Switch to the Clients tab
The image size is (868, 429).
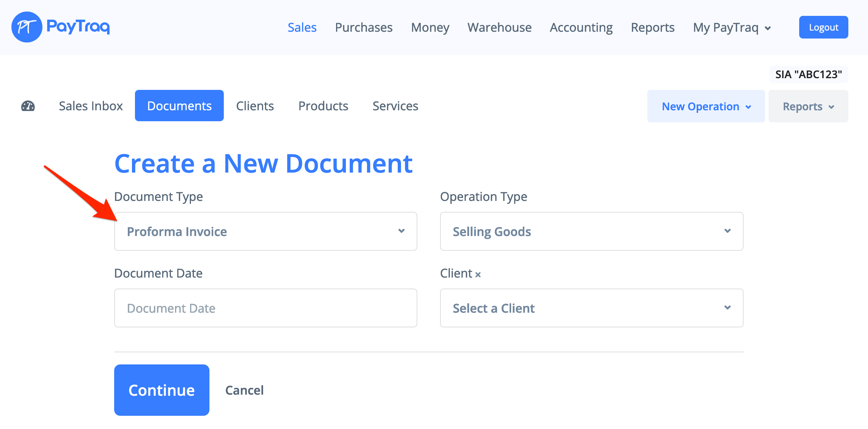pos(255,106)
